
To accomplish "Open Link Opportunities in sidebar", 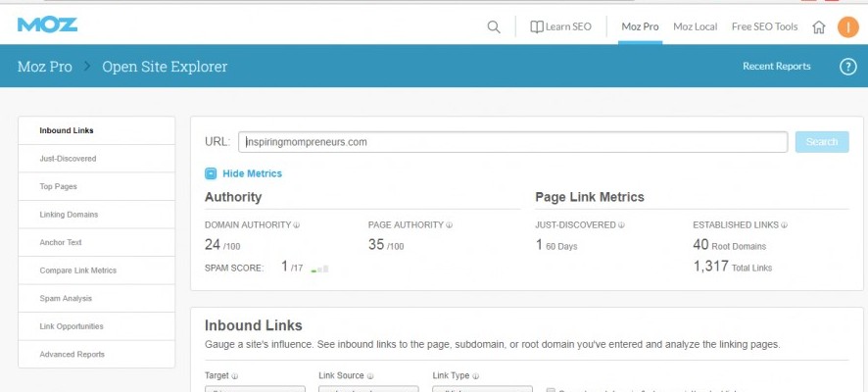I will pyautogui.click(x=97, y=326).
